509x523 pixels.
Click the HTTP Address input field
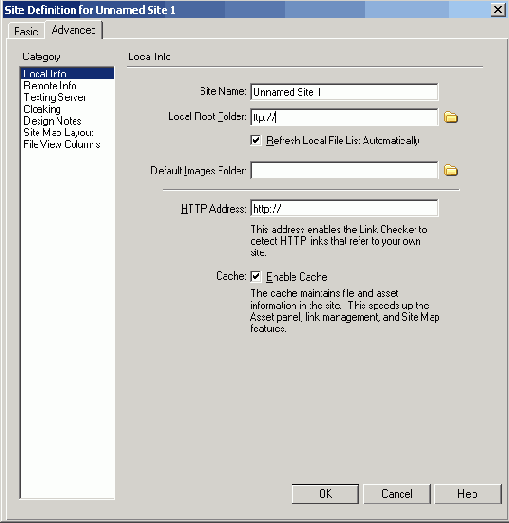tap(344, 208)
